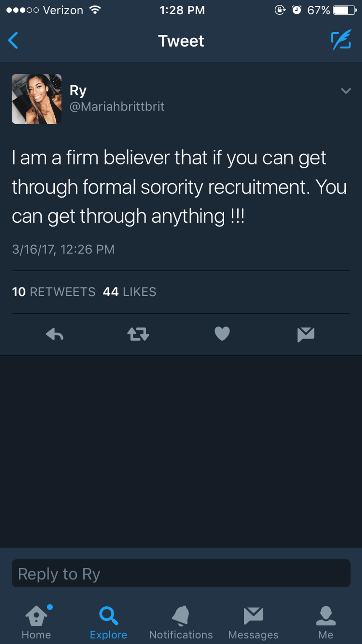Retweet Ry's tweet
Image resolution: width=362 pixels, height=644 pixels.
[138, 334]
